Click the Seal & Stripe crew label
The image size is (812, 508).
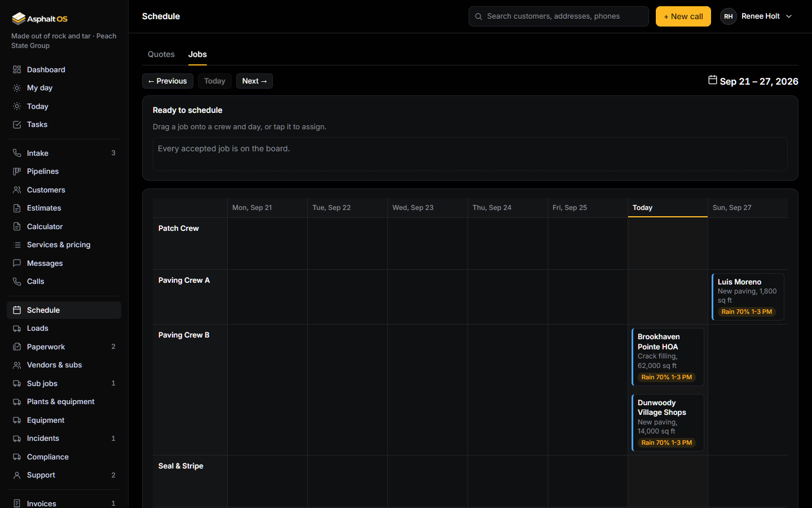[181, 466]
